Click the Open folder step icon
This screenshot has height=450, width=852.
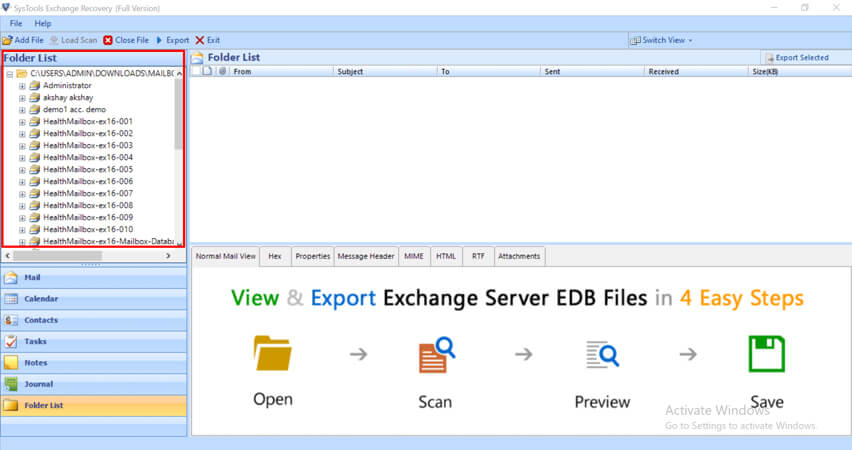click(272, 353)
